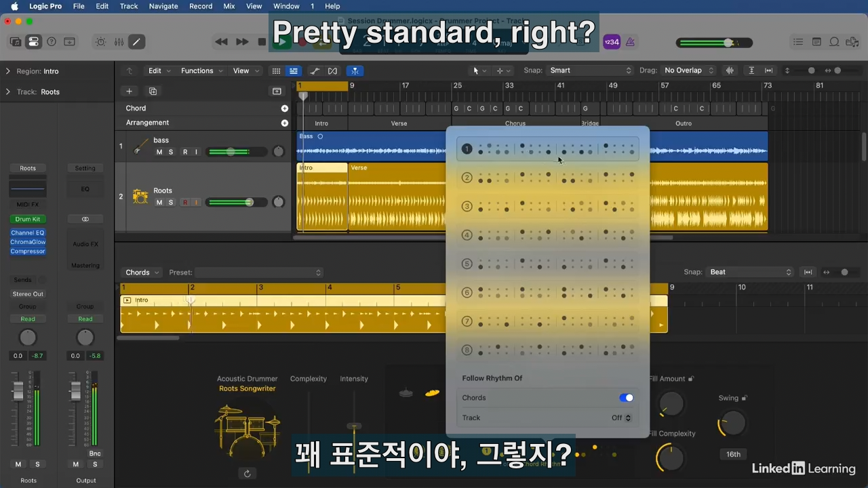Open the Navigate menu
This screenshot has height=488, width=868.
(x=163, y=6)
